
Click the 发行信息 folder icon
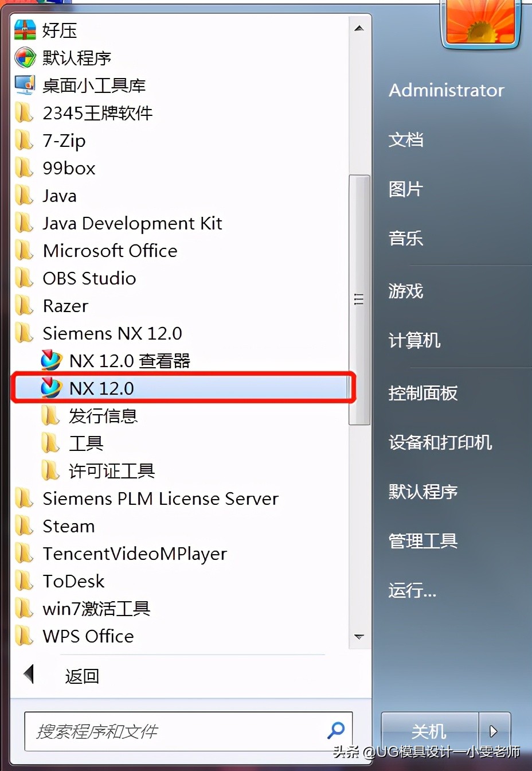tap(50, 415)
